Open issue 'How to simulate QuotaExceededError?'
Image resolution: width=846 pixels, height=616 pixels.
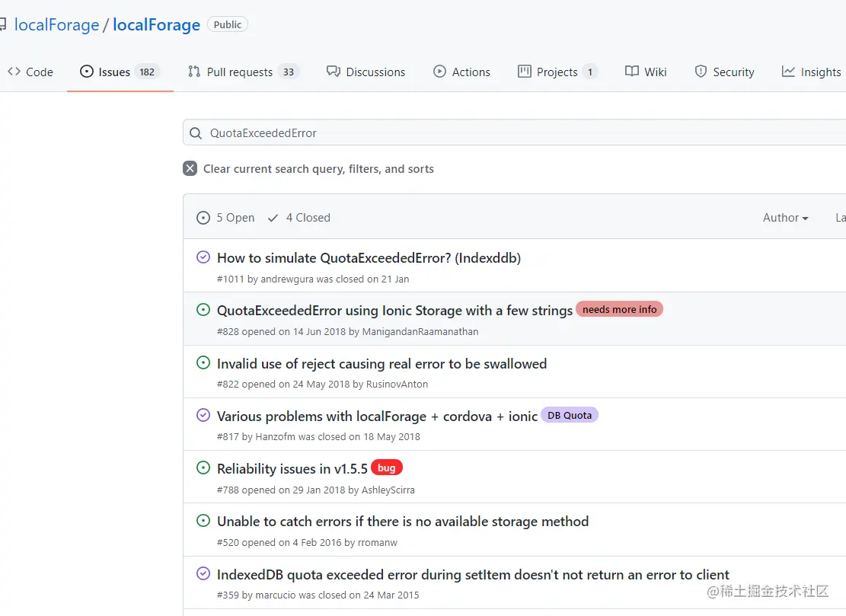point(369,258)
